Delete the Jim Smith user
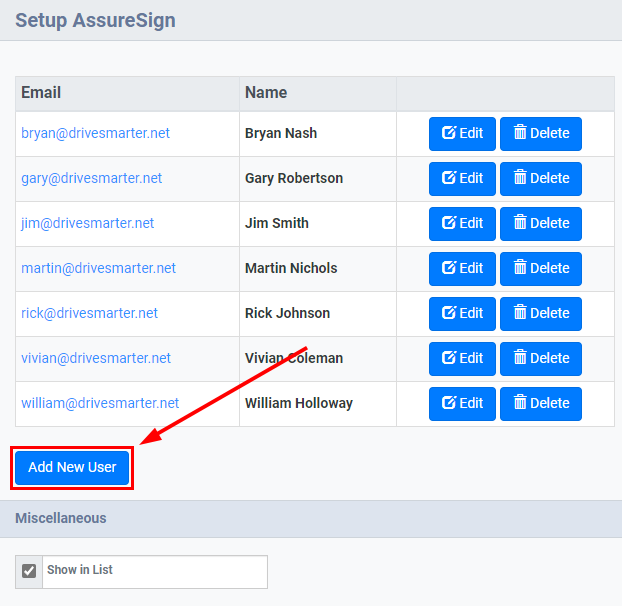 click(541, 224)
